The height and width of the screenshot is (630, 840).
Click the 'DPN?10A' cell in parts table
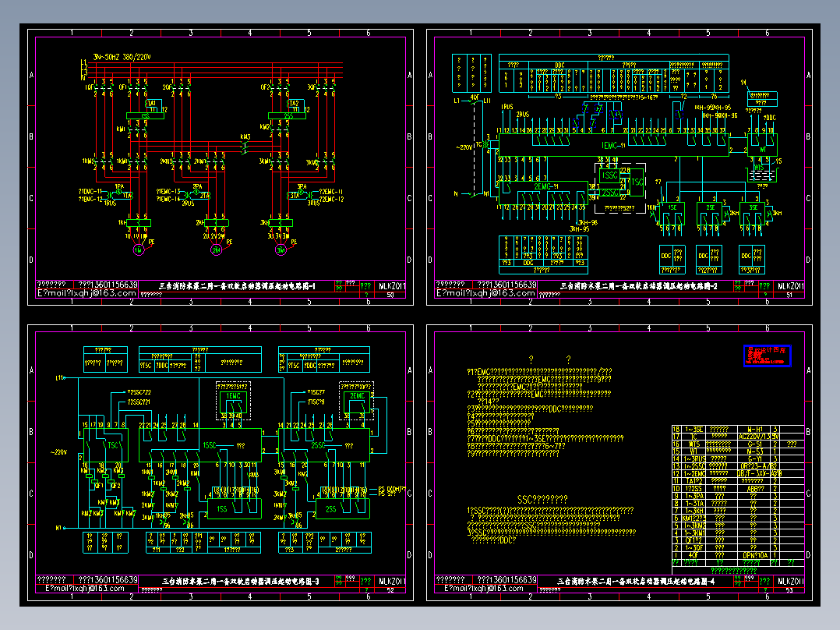pyautogui.click(x=754, y=555)
